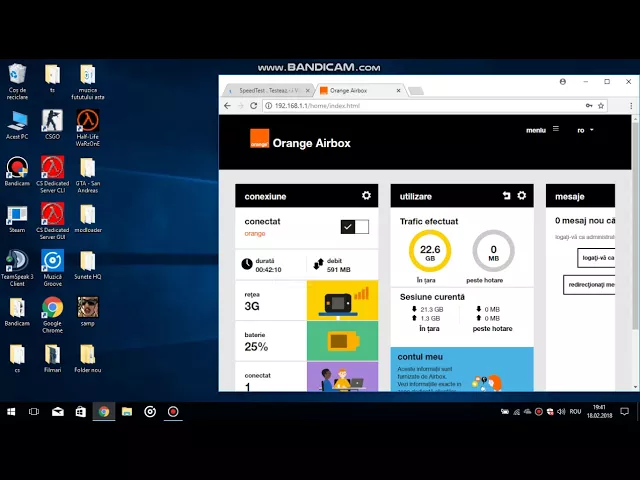Open Task View on taskbar

[34, 411]
